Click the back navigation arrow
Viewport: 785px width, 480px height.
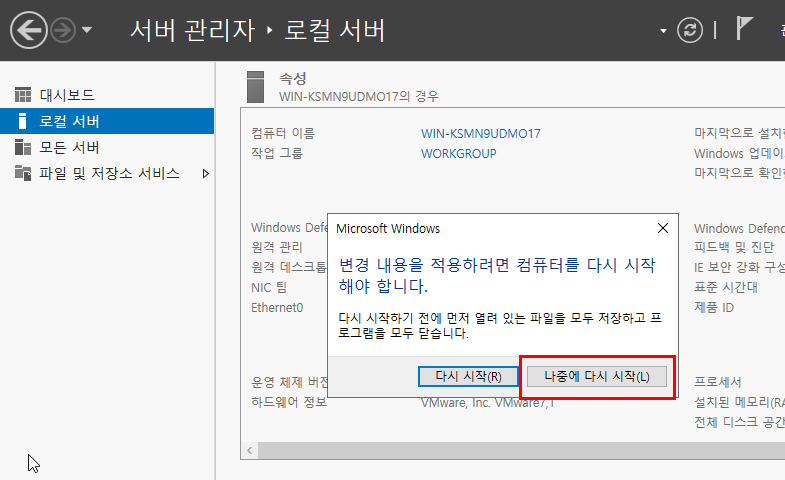click(29, 30)
